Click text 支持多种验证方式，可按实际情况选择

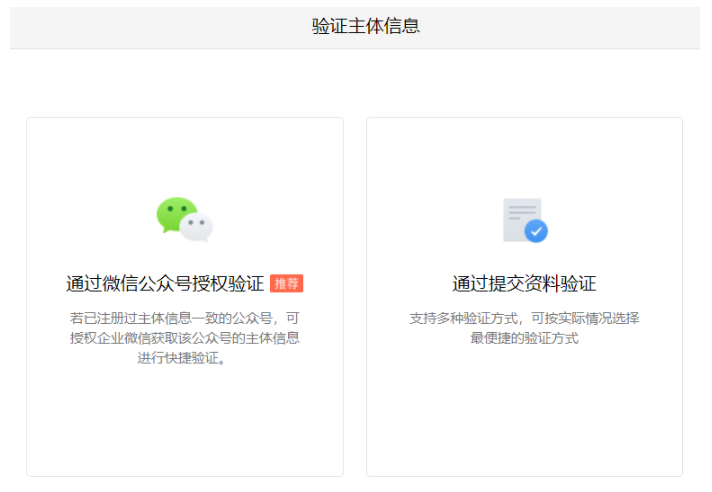pyautogui.click(x=524, y=318)
